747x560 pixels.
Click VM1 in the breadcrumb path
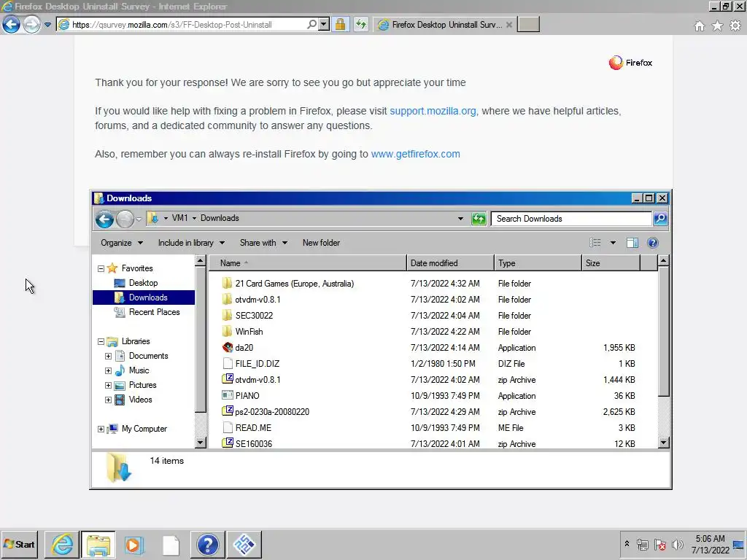coord(179,218)
